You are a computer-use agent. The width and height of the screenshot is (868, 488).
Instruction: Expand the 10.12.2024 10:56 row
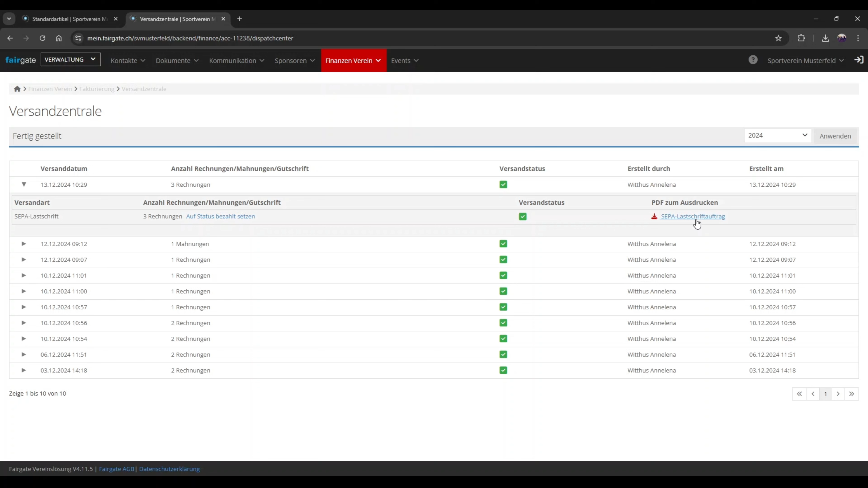pos(24,323)
